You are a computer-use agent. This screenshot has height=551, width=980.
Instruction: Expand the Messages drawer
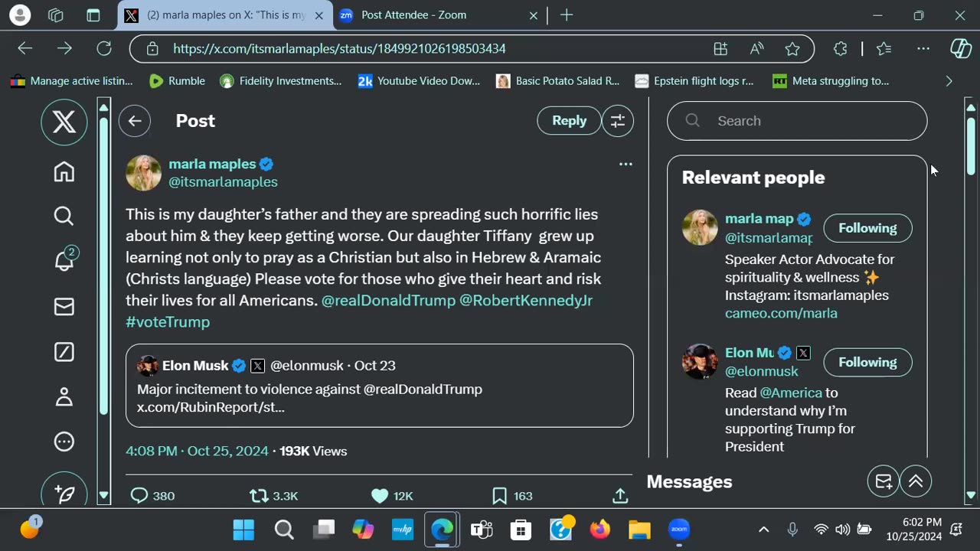pyautogui.click(x=916, y=481)
